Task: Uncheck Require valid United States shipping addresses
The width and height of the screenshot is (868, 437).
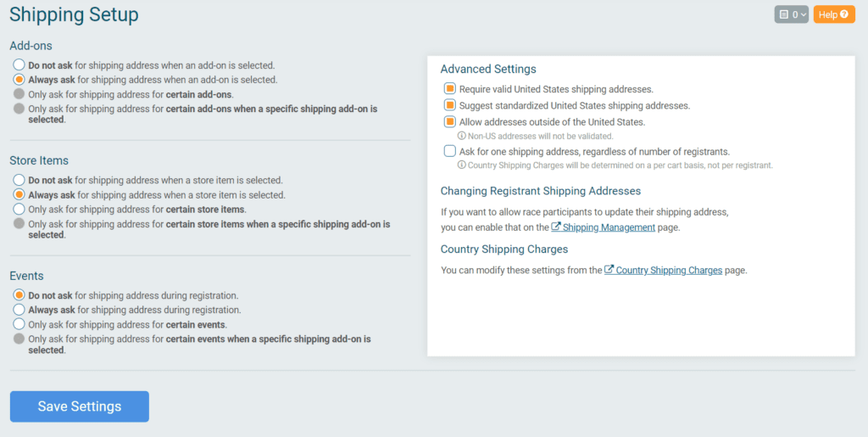Action: pos(449,88)
